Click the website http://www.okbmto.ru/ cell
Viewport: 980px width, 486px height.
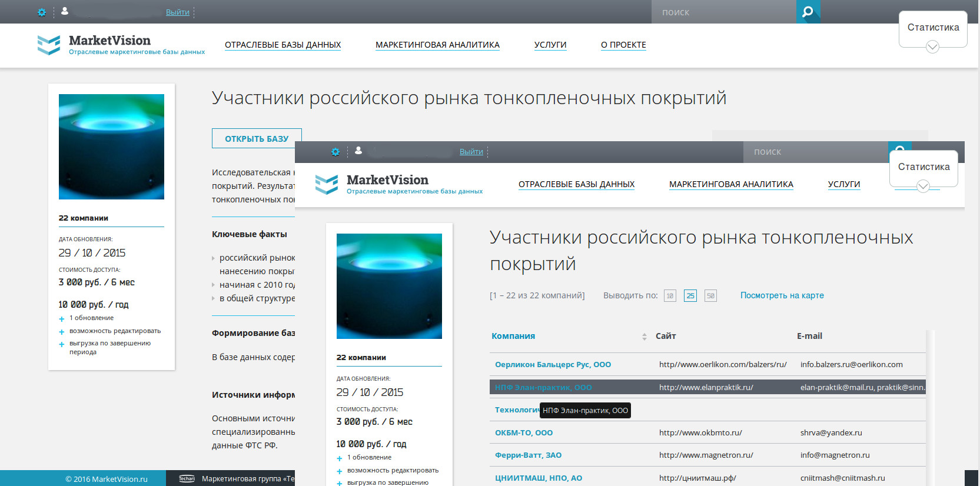(x=700, y=432)
